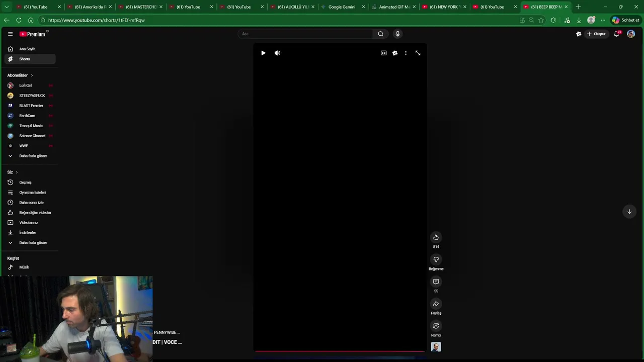The height and width of the screenshot is (362, 644).
Task: Open Oynatma listeleri
Action: pyautogui.click(x=30, y=193)
